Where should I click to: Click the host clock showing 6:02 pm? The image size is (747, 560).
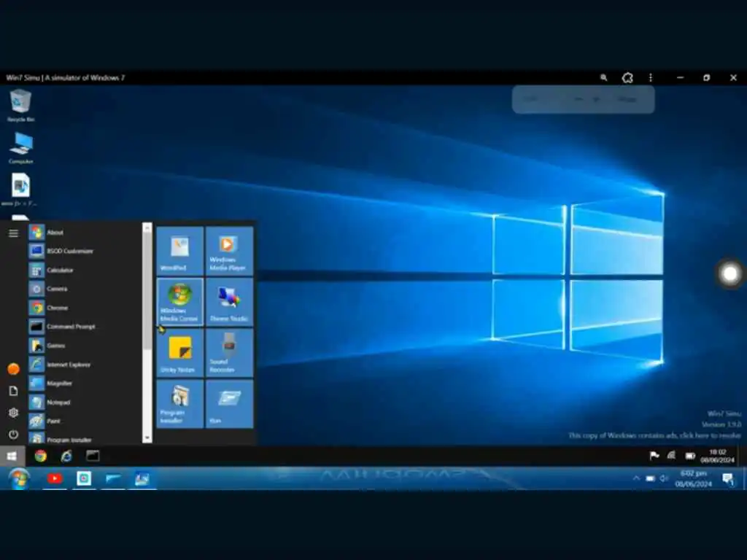694,478
